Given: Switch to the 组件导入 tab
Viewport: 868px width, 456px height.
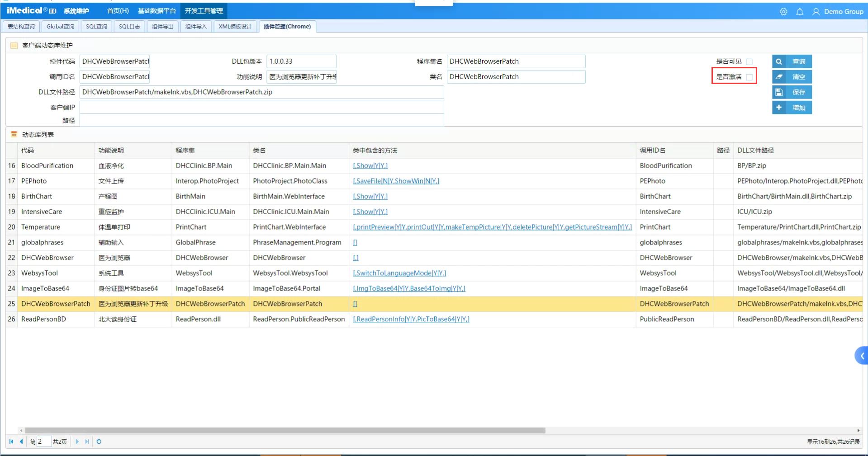Looking at the screenshot, I should click(x=196, y=27).
